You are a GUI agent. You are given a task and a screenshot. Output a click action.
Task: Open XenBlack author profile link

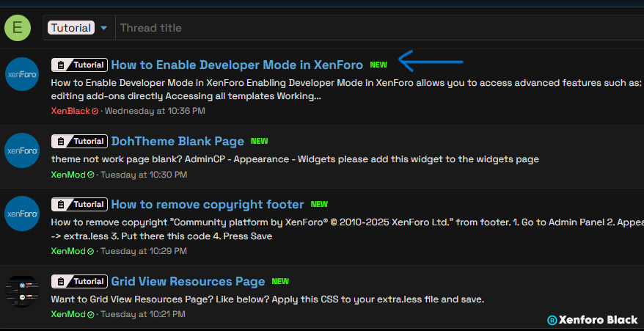[70, 111]
